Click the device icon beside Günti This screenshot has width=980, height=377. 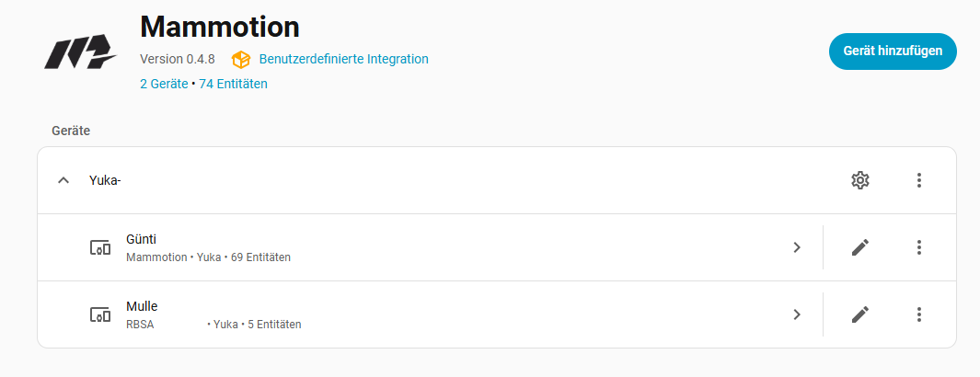point(99,247)
